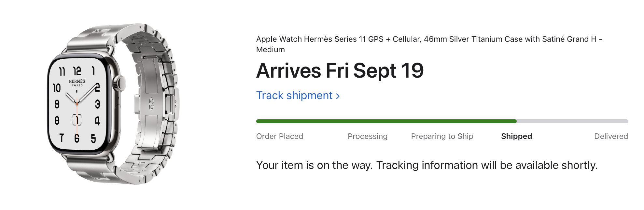The width and height of the screenshot is (644, 210).
Task: Select the Order Placed status step
Action: point(279,136)
